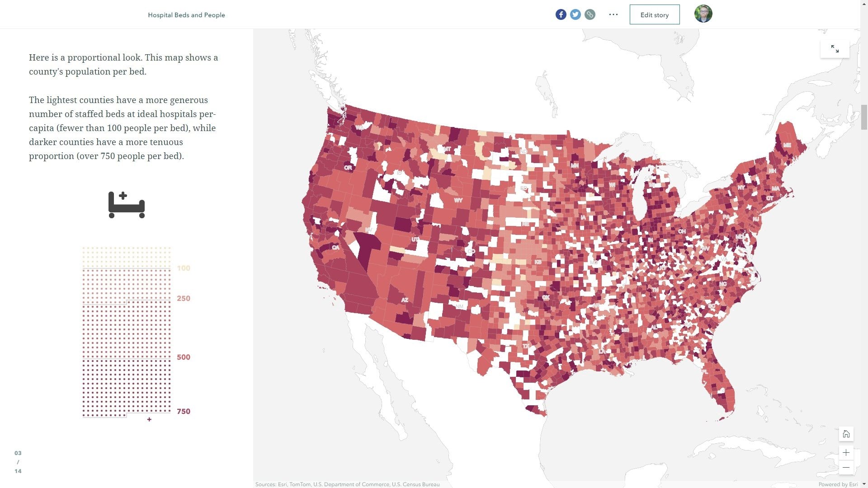The height and width of the screenshot is (488, 868).
Task: Copy the story link icon
Action: (x=590, y=14)
